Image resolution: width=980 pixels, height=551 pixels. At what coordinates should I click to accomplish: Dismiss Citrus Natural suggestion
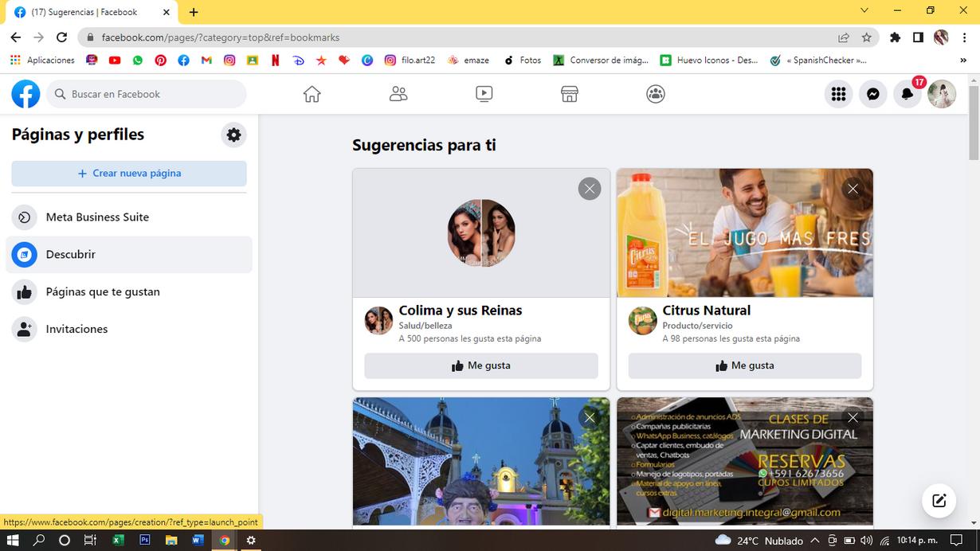pyautogui.click(x=853, y=189)
